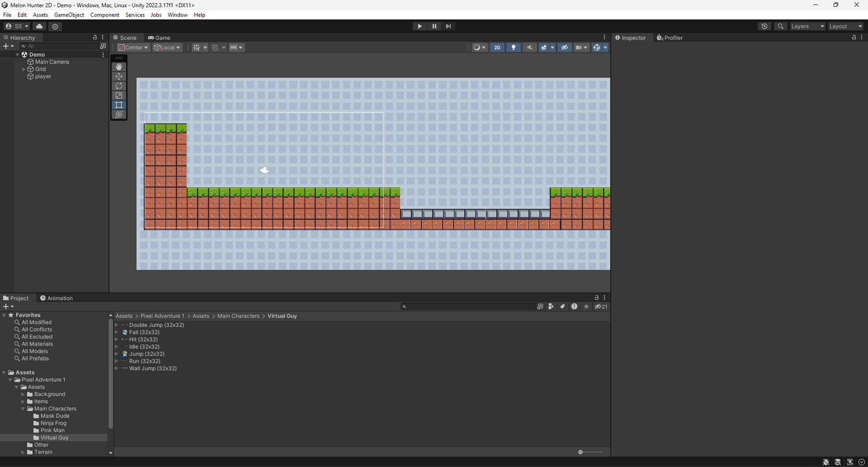Open the cloud services icon
Screen dimensions: 868x467
[39, 26]
